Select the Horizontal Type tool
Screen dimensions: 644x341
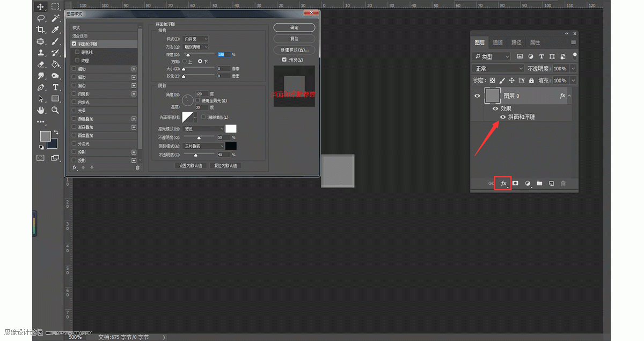click(55, 88)
